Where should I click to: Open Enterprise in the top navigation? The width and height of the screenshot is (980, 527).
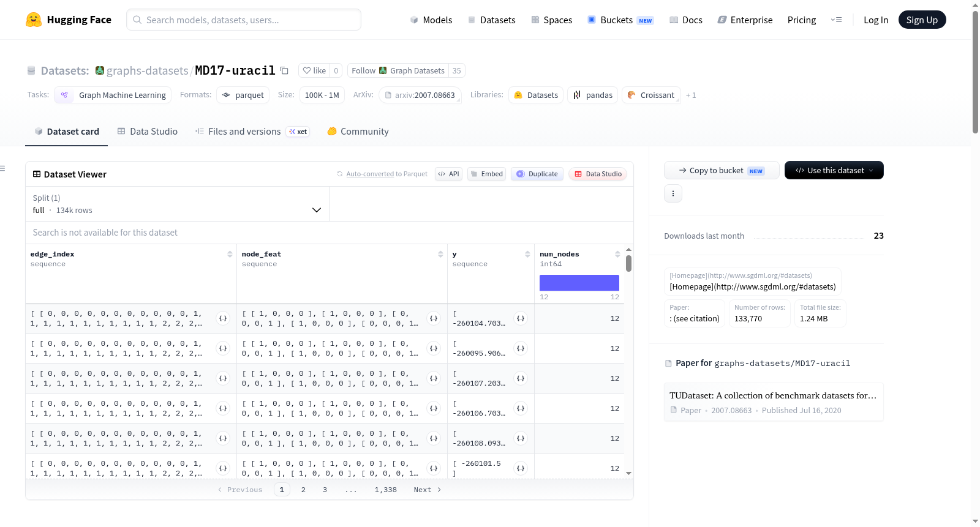pos(745,20)
